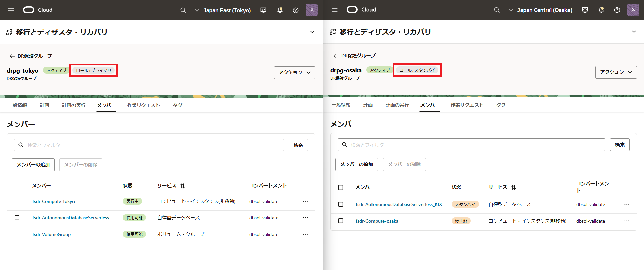
Task: Click ボリューム・グループ service cell
Action: pyautogui.click(x=181, y=234)
